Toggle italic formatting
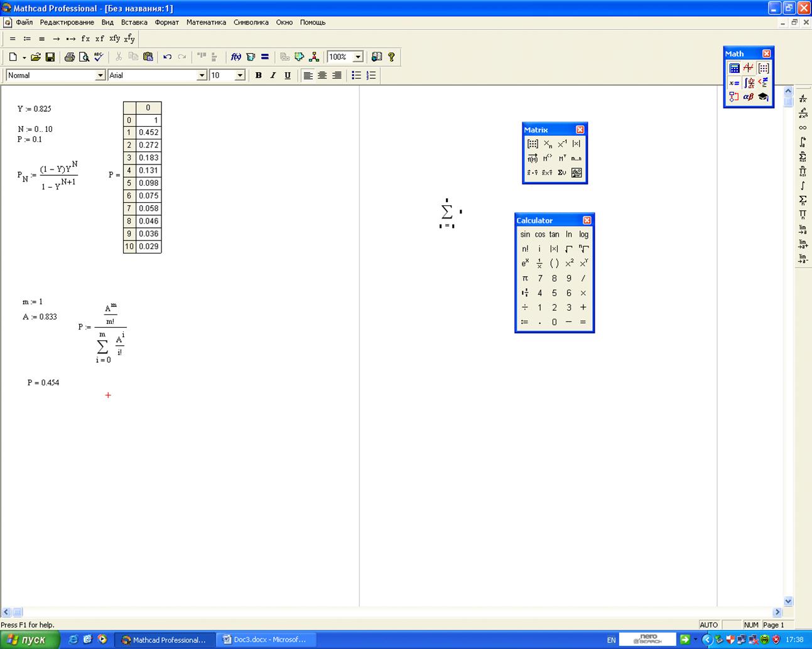812x649 pixels. tap(273, 75)
